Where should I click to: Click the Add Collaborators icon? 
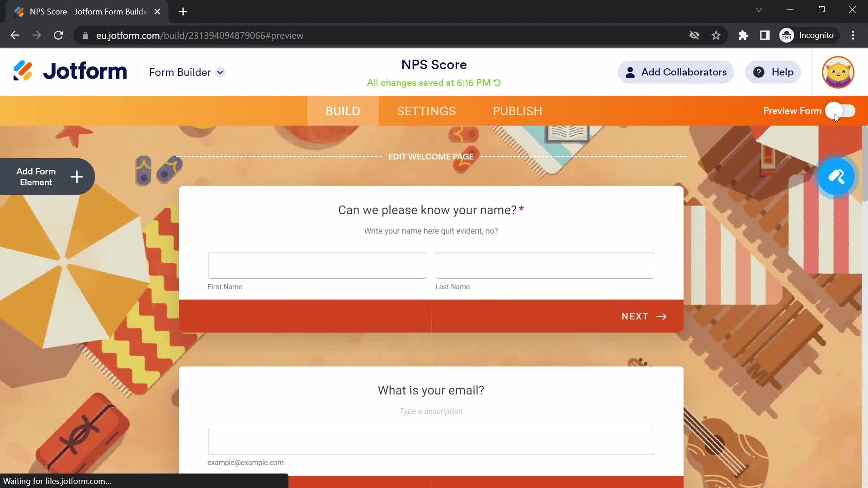pos(630,72)
